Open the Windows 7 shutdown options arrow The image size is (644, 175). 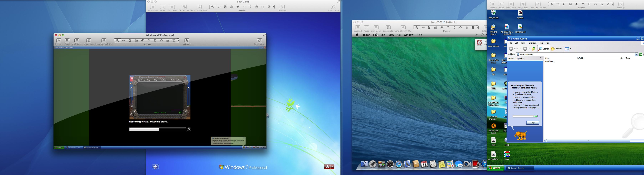[x=332, y=167]
